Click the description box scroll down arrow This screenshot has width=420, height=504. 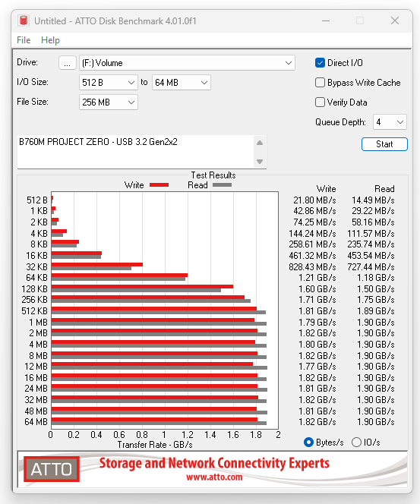pos(260,162)
